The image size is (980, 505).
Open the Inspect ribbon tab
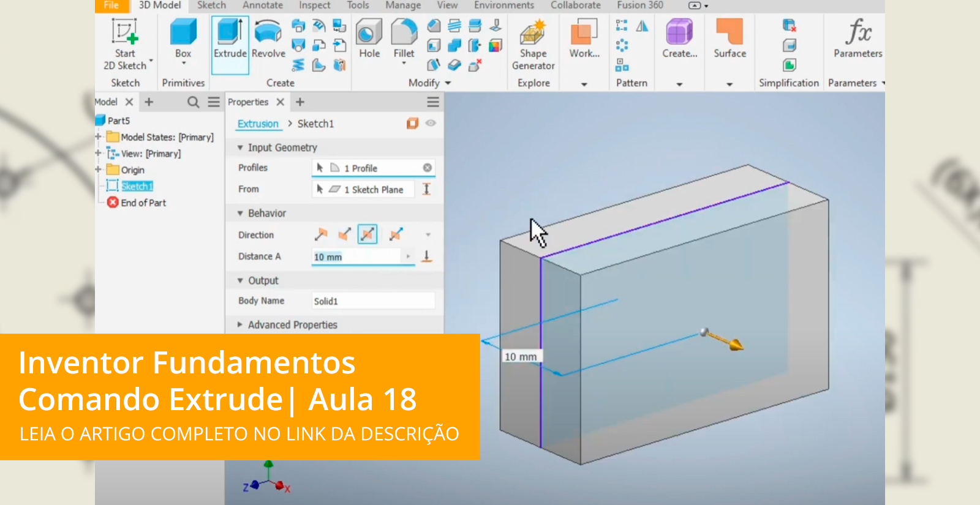coord(314,6)
